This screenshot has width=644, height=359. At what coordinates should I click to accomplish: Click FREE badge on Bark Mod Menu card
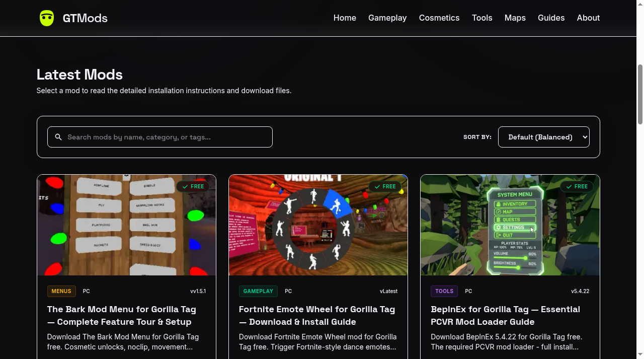pos(193,186)
